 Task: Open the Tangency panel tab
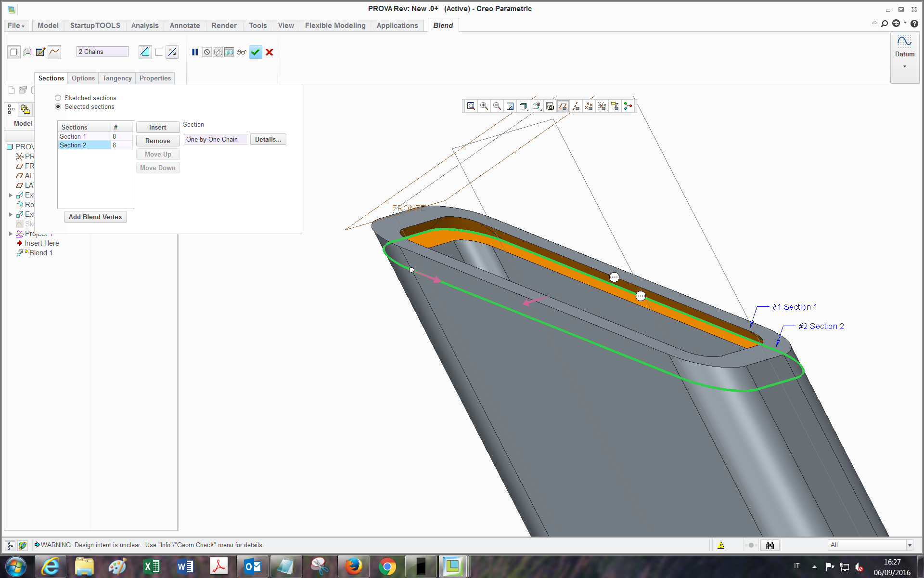pyautogui.click(x=117, y=78)
